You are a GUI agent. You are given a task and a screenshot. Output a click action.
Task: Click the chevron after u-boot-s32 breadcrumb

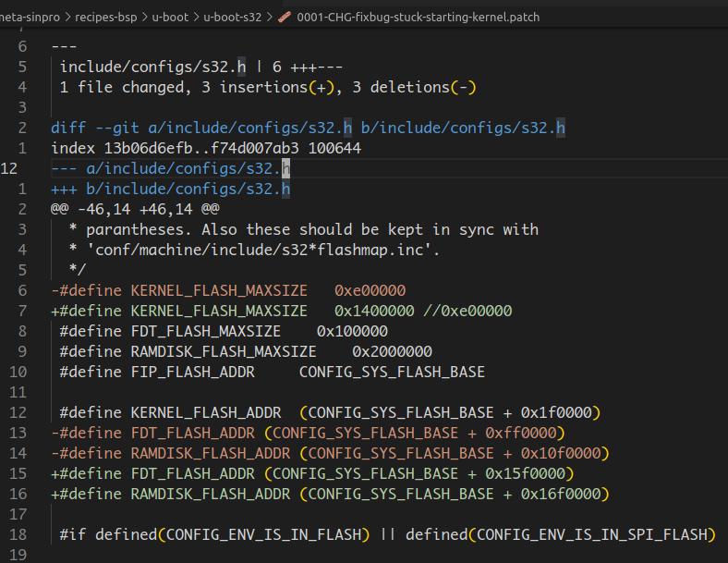270,17
